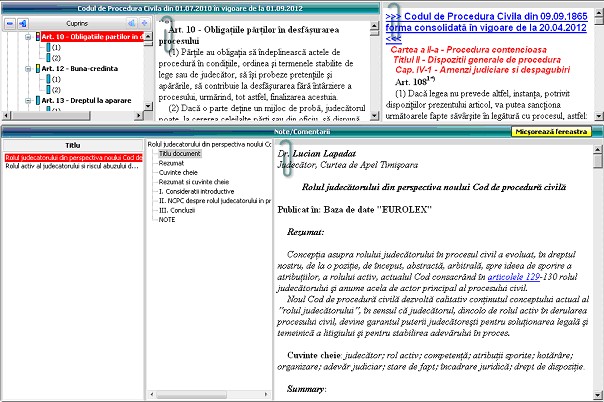Click the blue icon of (2) under Art. 12
The width and height of the screenshot is (604, 402).
[48, 90]
